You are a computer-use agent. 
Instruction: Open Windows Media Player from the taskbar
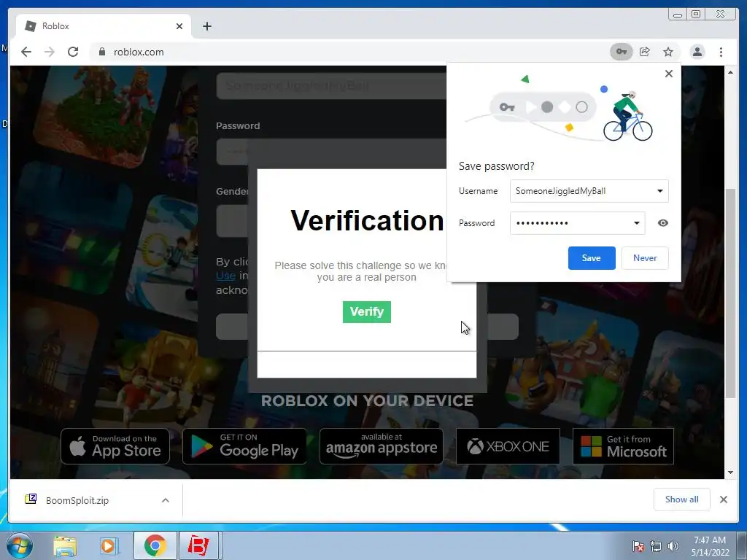point(109,545)
